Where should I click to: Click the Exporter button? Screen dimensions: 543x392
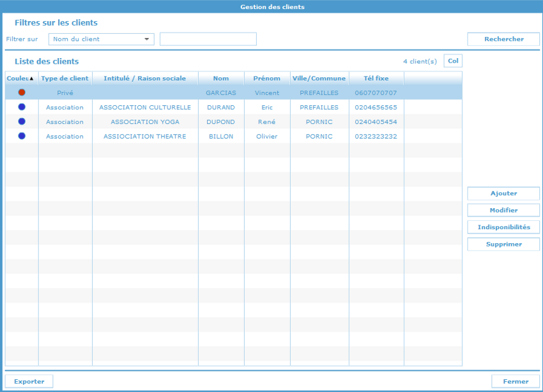click(29, 381)
